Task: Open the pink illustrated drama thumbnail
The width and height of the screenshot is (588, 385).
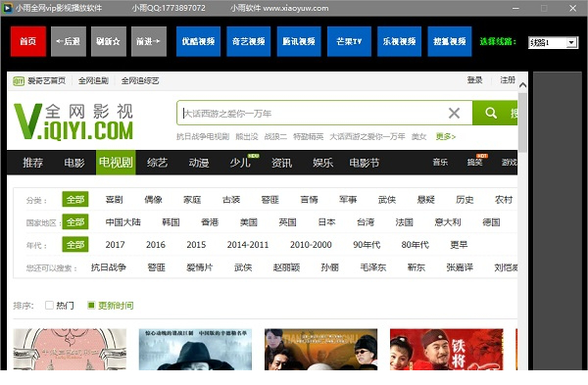Action: click(70, 350)
